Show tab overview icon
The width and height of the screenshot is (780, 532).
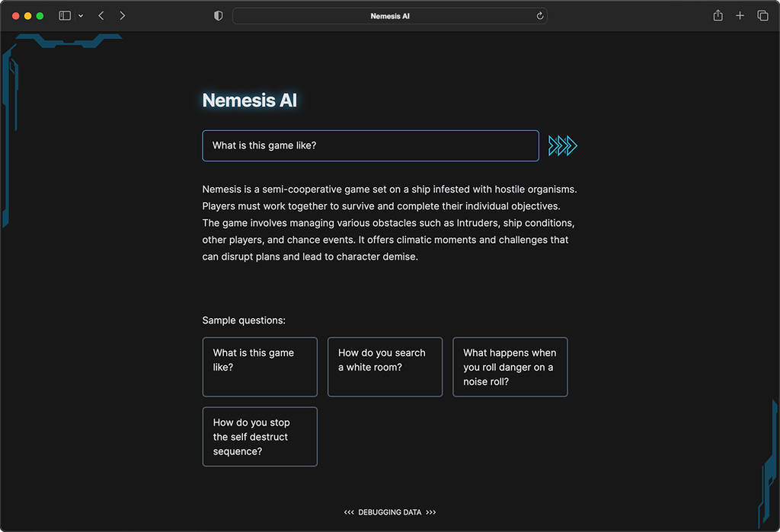(762, 16)
